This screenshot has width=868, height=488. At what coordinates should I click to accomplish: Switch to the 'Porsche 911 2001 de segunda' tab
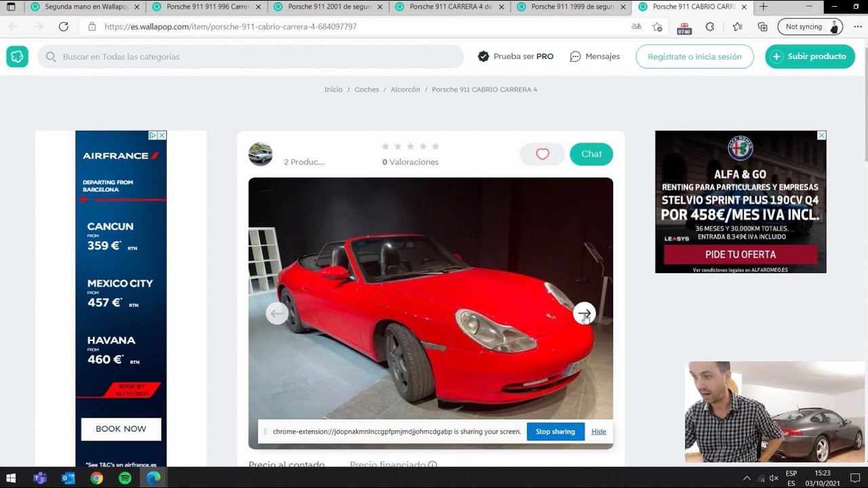coord(328,7)
